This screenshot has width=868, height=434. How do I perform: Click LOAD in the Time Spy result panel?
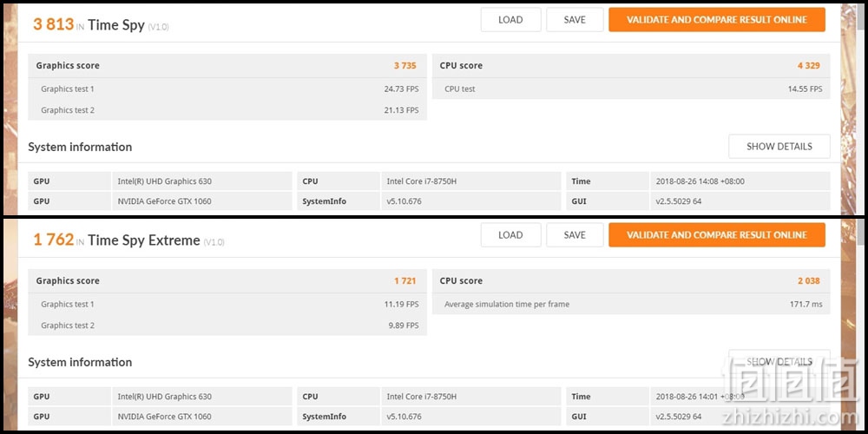pyautogui.click(x=510, y=19)
